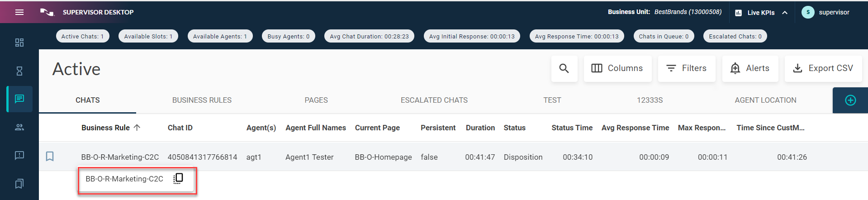Open the search magnifier button
The image size is (868, 200).
(x=564, y=68)
